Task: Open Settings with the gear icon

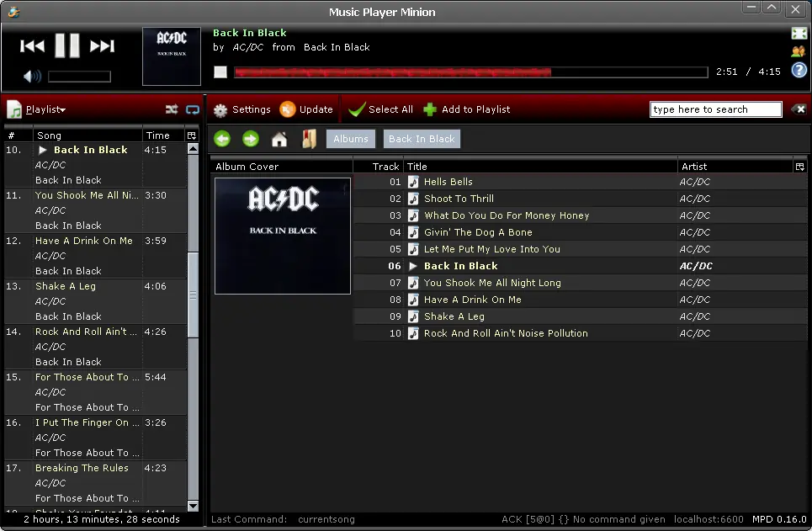Action: tap(241, 109)
